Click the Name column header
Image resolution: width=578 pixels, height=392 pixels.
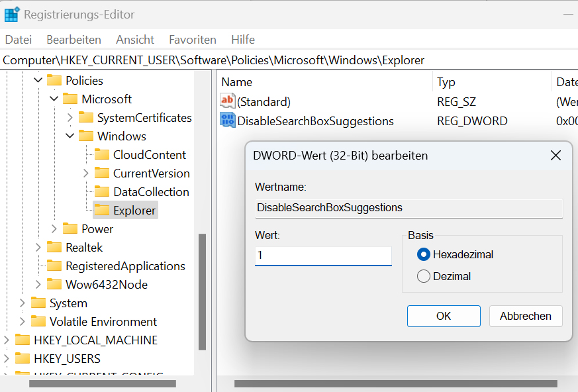tap(324, 82)
